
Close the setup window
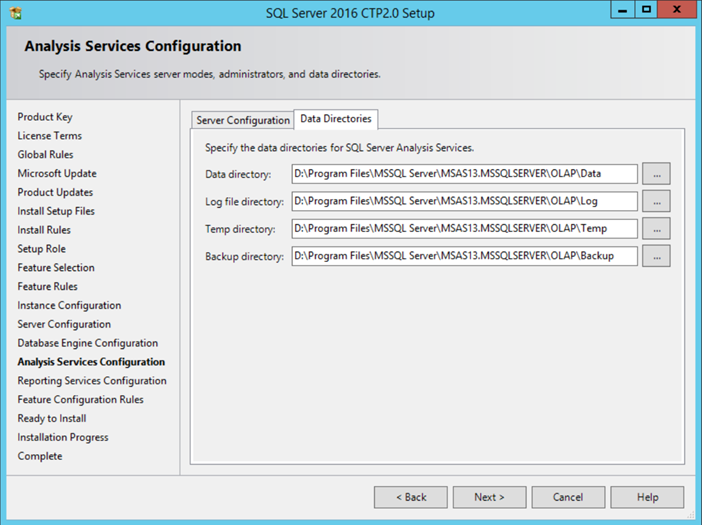[676, 10]
